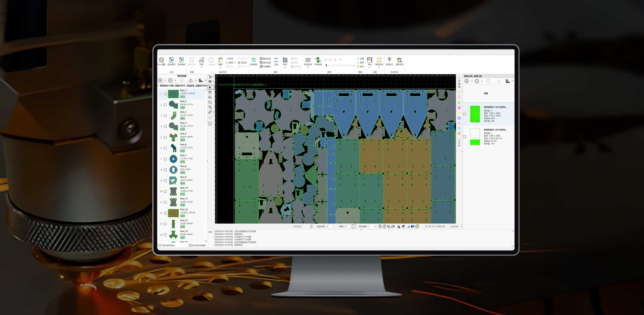Check the 区分材料和厚度 option
This screenshot has height=315, width=644.
tap(190, 245)
